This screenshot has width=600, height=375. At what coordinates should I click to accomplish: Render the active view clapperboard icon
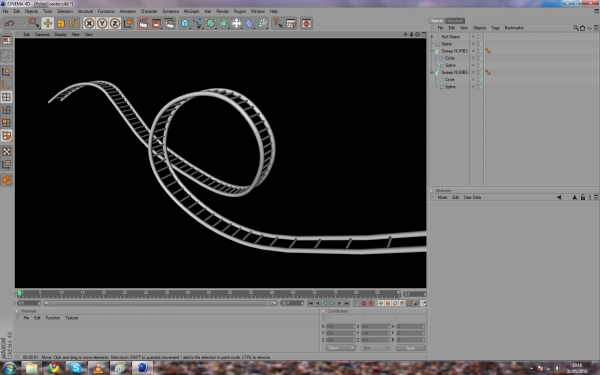pos(143,23)
